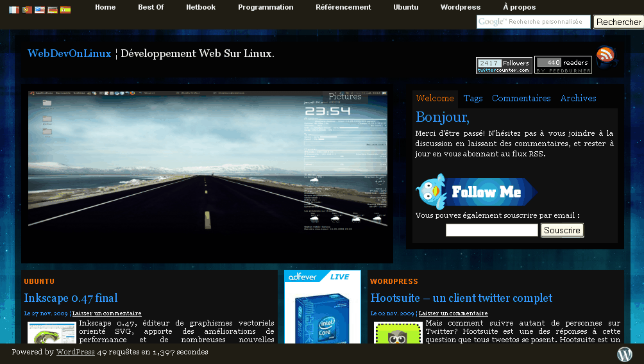Select the Spanish flag language icon
The image size is (644, 364).
point(65,10)
